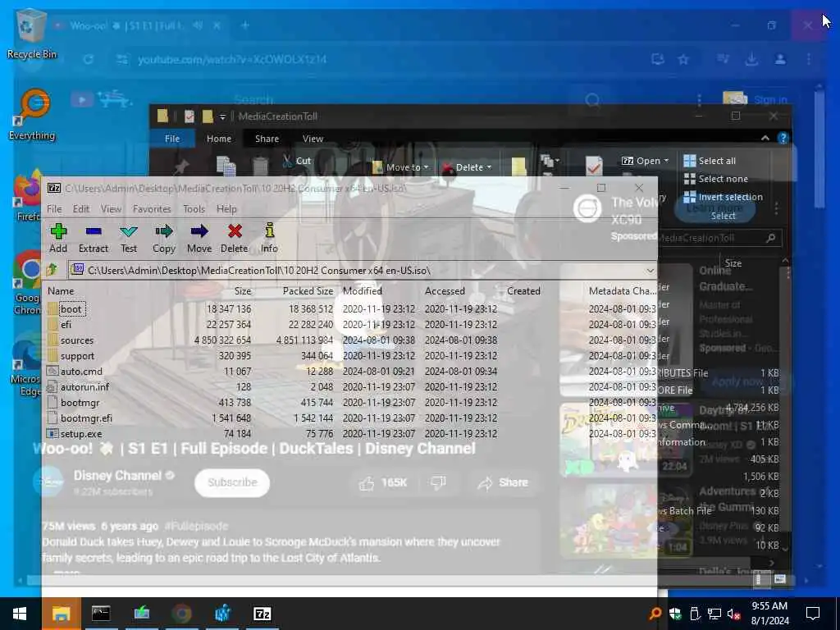
Task: Open the notification center icon
Action: click(813, 614)
